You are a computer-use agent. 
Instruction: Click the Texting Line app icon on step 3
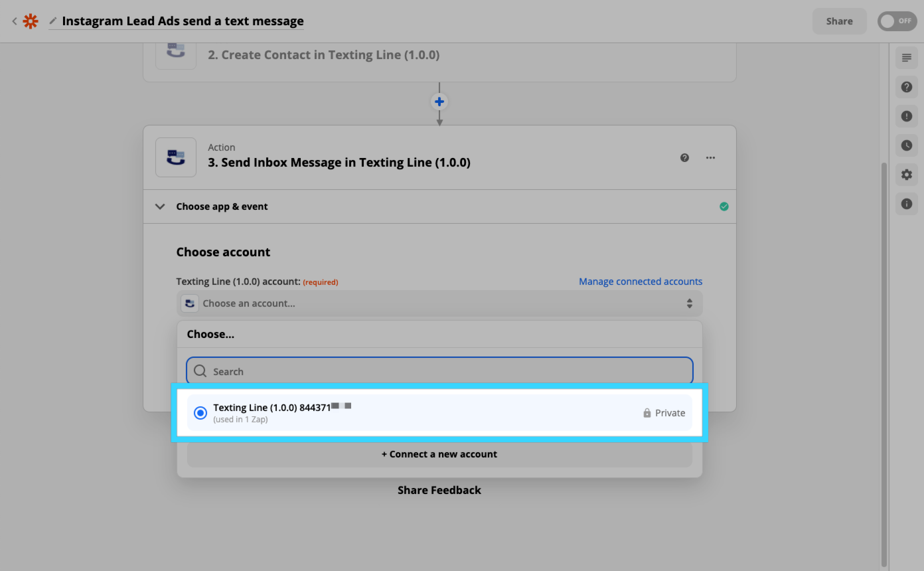pos(176,157)
